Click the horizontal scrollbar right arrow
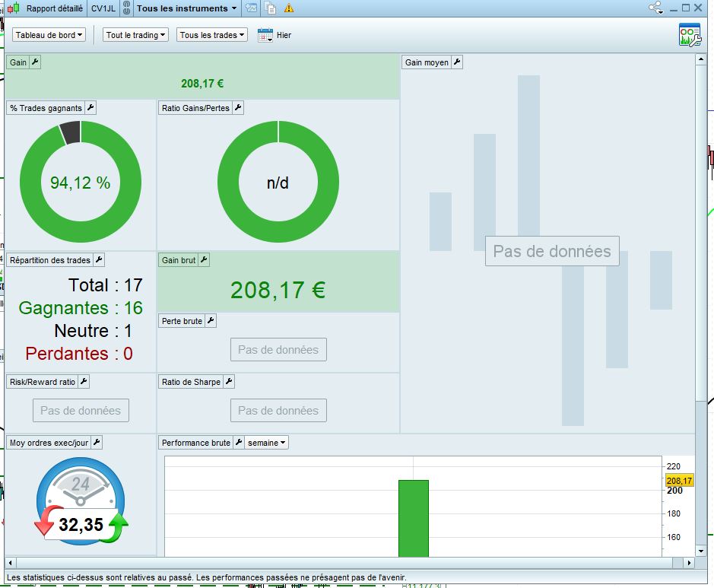The image size is (714, 588). point(690,563)
